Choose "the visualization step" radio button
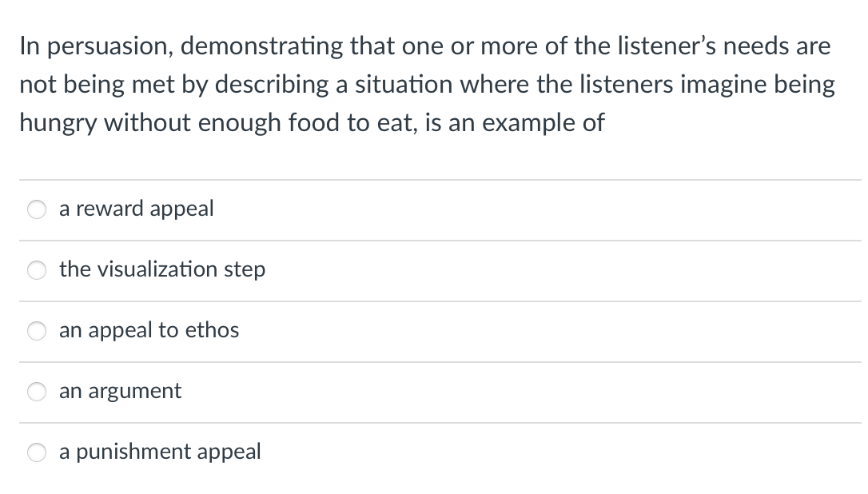The width and height of the screenshot is (868, 494). point(38,270)
